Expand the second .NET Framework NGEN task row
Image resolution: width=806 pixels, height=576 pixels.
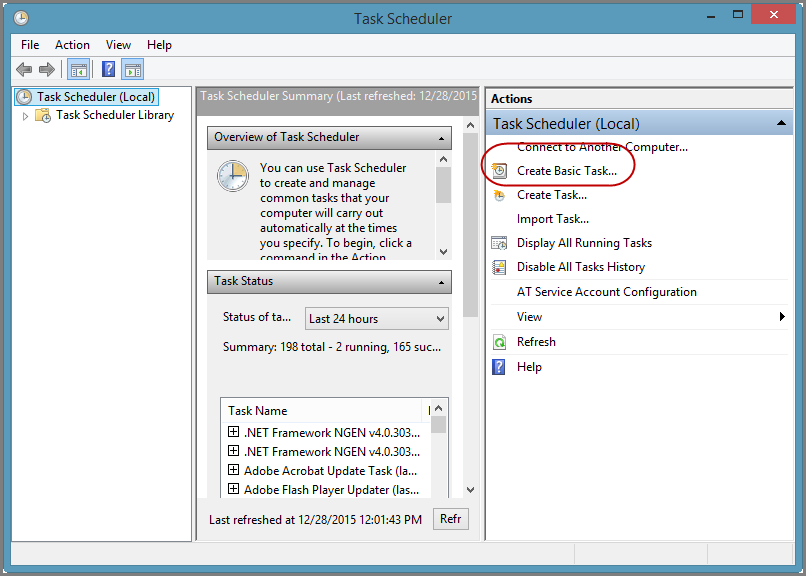(233, 451)
